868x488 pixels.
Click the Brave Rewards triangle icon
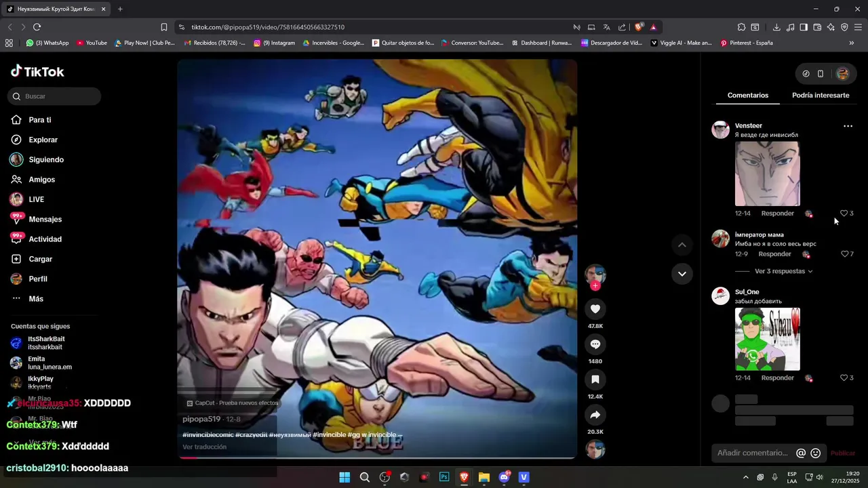tap(653, 27)
